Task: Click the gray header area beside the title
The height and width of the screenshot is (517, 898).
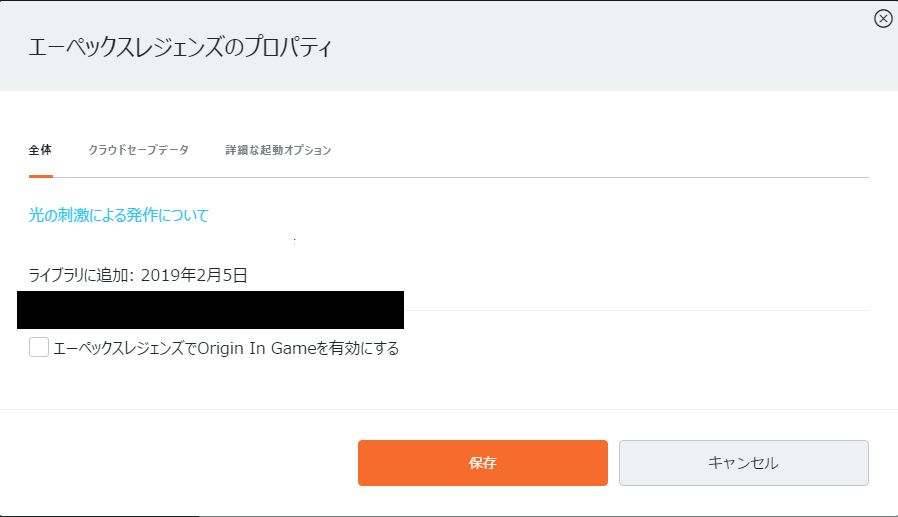Action: point(600,48)
